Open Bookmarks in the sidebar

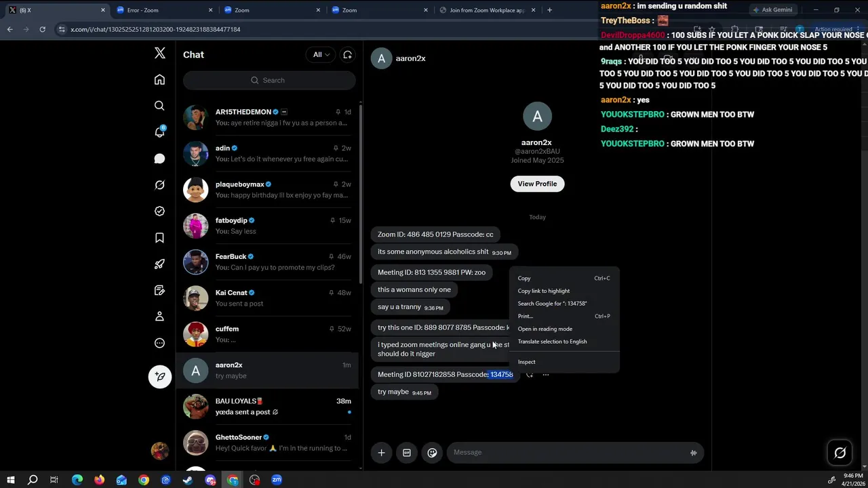159,238
